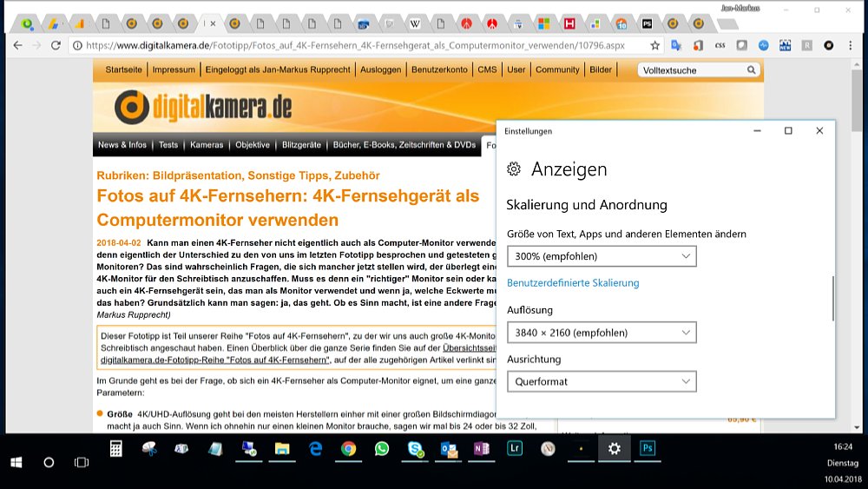The image size is (868, 489).
Task: Open Task View from the taskbar
Action: 82,462
